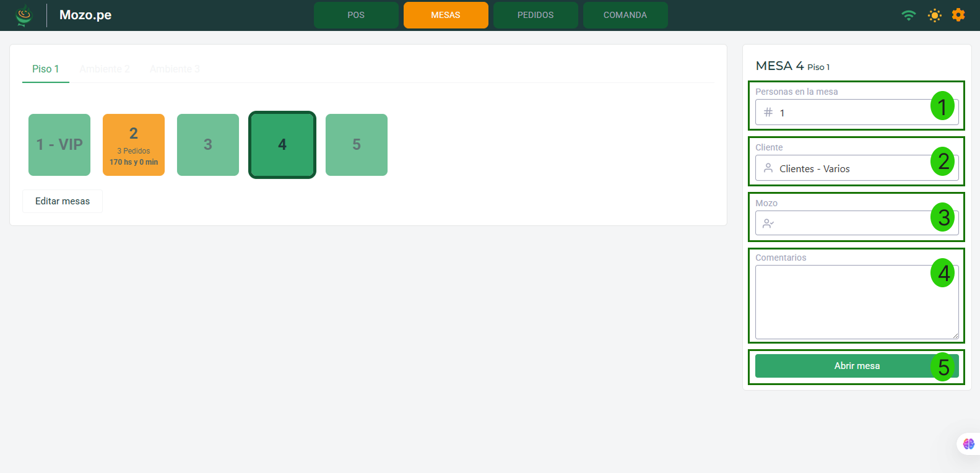Select table 1 - VIP

(59, 145)
